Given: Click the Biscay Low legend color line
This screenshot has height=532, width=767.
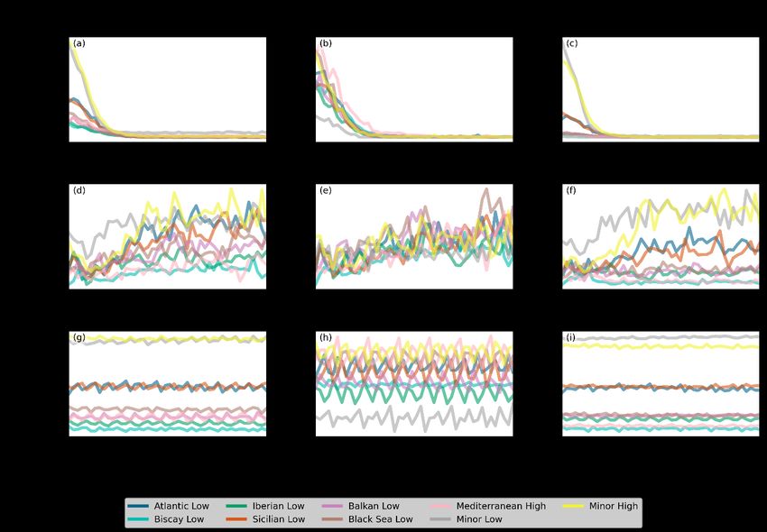Looking at the screenshot, I should [x=138, y=519].
